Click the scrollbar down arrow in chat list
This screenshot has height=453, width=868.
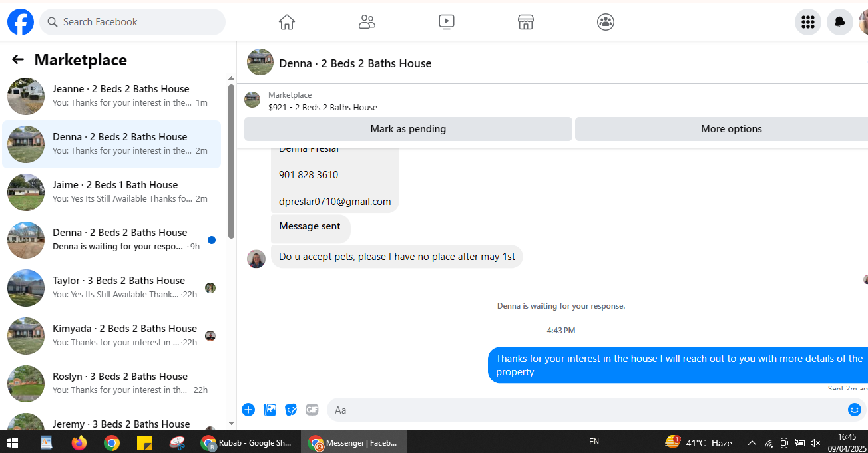point(231,423)
